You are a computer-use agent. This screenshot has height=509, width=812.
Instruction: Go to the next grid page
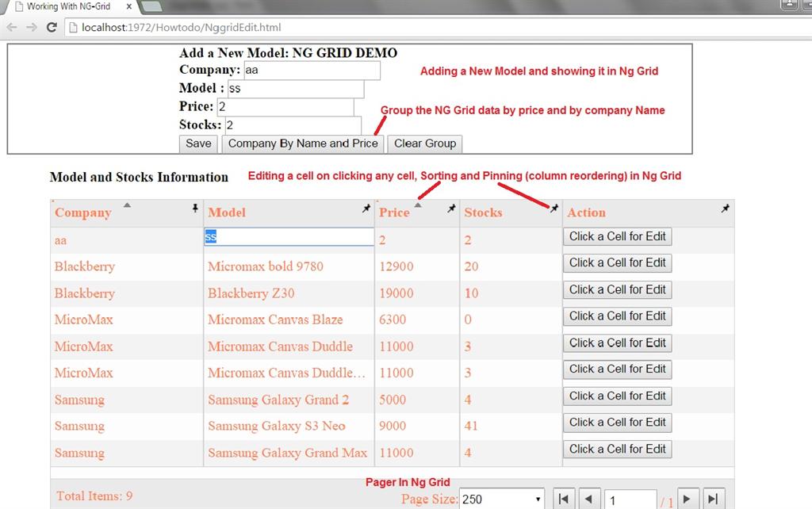pos(688,499)
